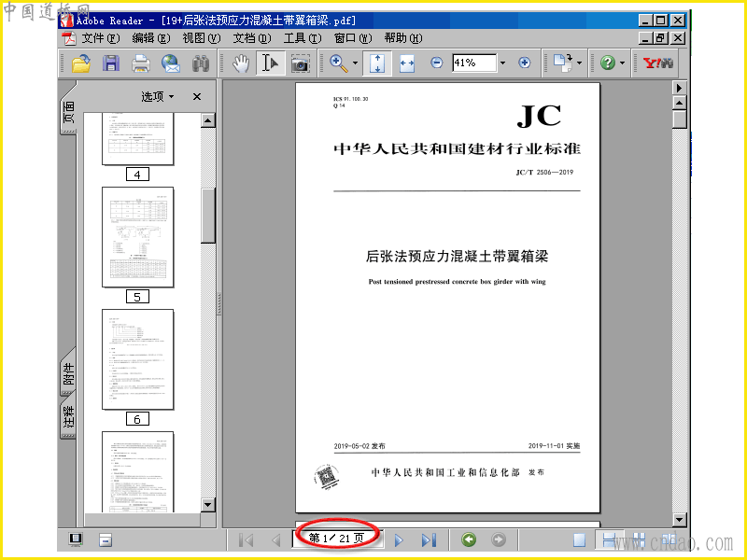
Task: Open the 工具 menu
Action: pyautogui.click(x=303, y=38)
